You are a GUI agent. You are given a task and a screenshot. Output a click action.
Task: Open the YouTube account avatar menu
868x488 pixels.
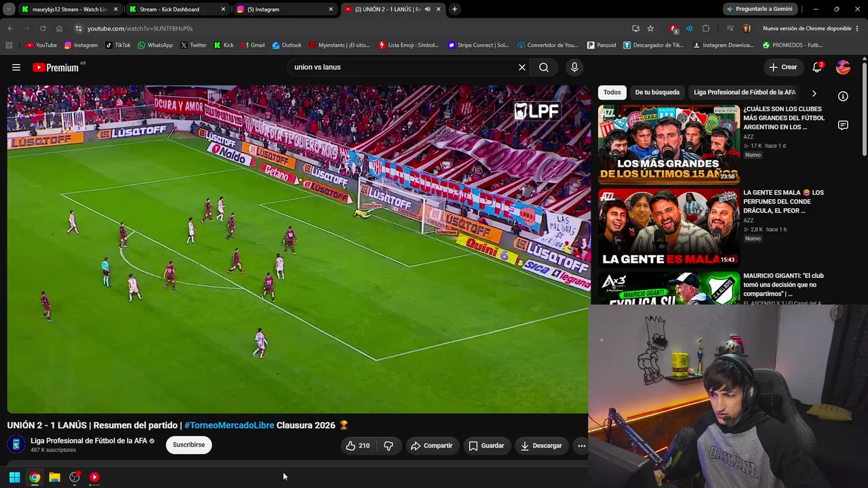843,67
